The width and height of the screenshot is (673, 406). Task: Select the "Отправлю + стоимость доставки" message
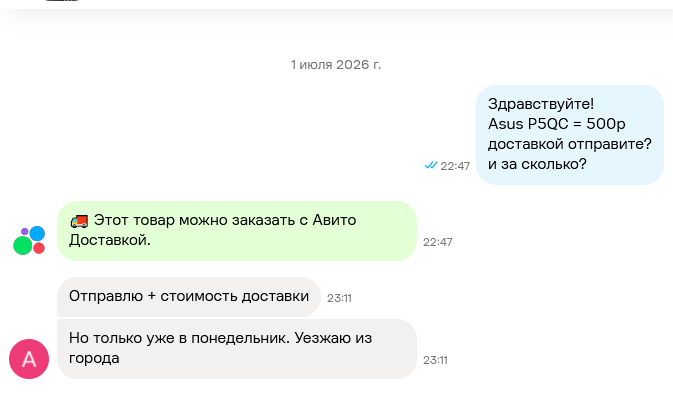click(189, 297)
